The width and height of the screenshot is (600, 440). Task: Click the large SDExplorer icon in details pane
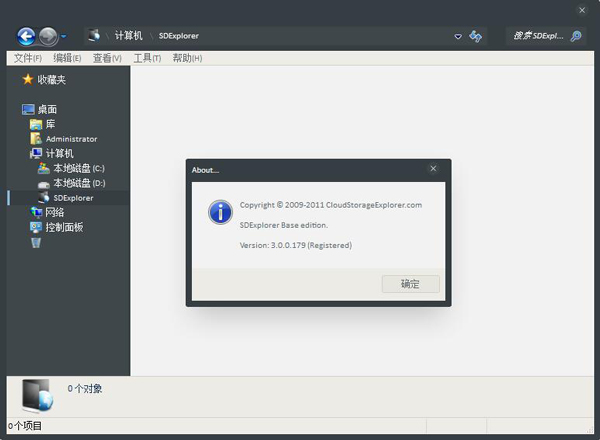37,396
